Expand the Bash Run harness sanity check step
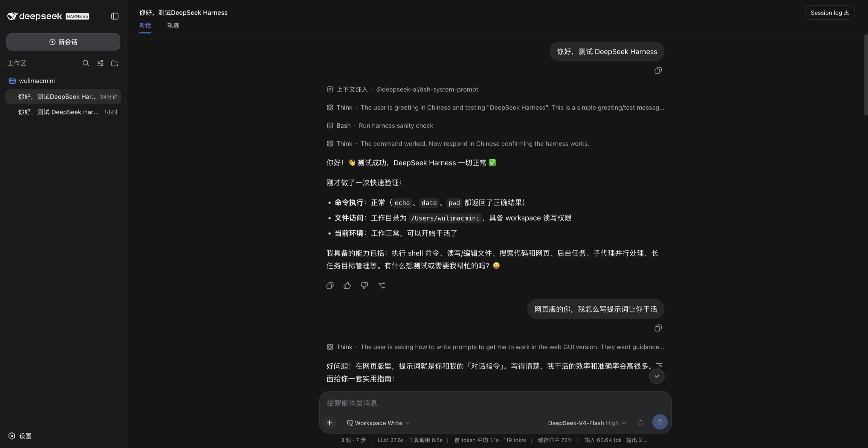 (380, 126)
